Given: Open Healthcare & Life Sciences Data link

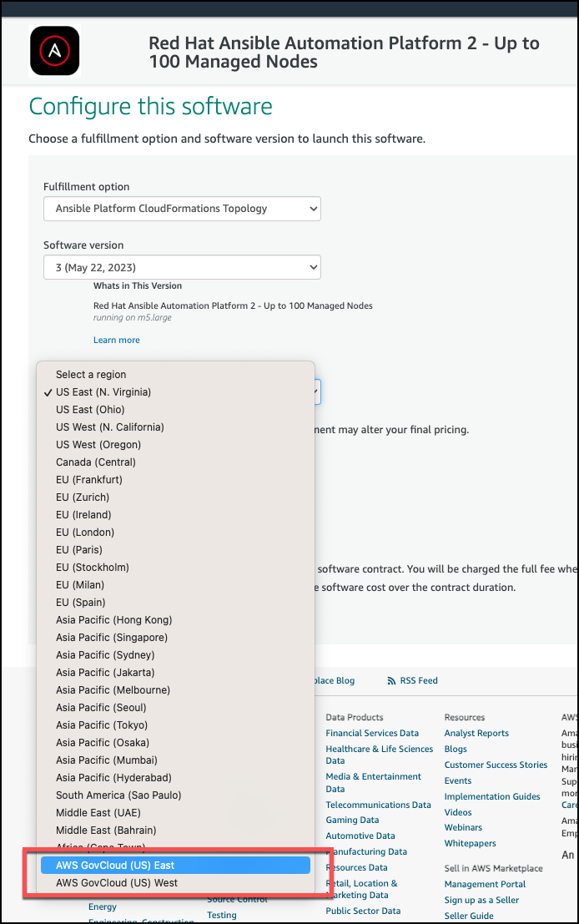Looking at the screenshot, I should click(380, 755).
